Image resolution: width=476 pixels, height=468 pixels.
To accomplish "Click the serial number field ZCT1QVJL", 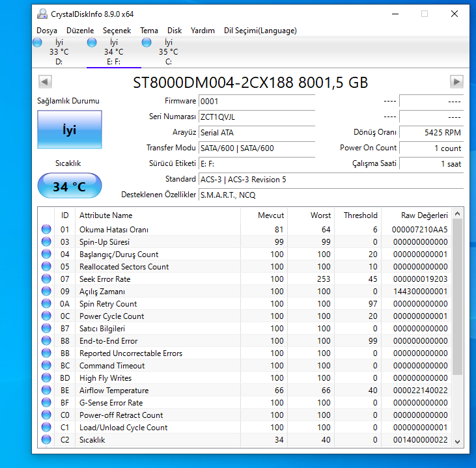I will click(257, 117).
